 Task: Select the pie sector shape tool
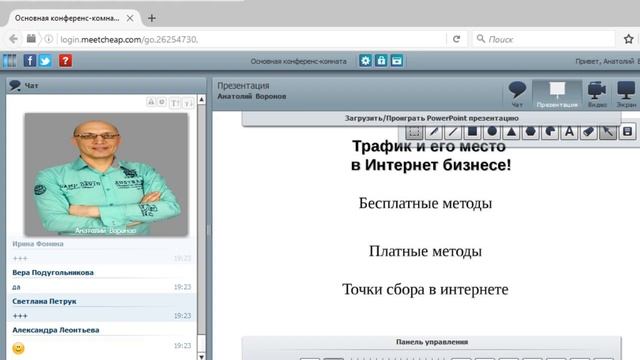point(550,132)
